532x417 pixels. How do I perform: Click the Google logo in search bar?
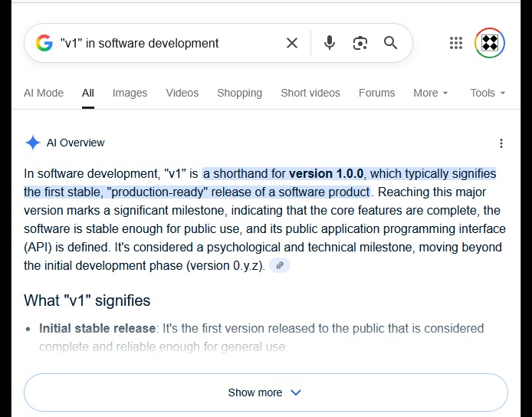coord(44,43)
